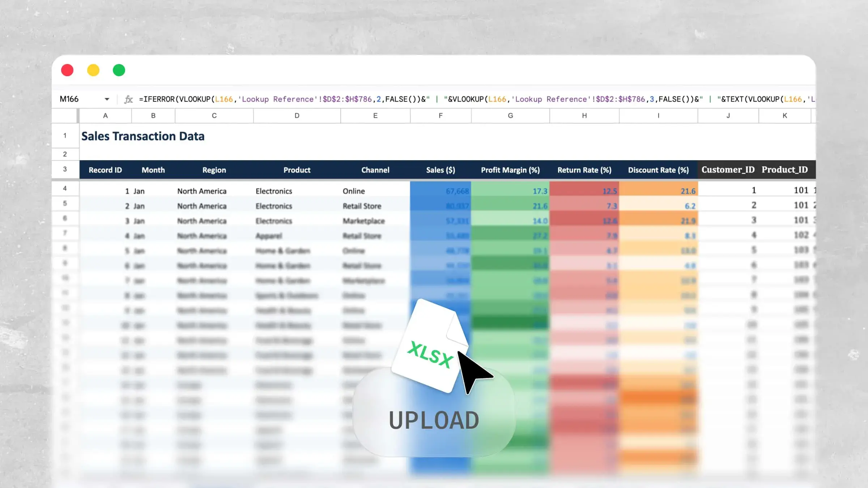This screenshot has height=488, width=868.
Task: Click the 'Sales ($)' header cell
Action: (441, 170)
